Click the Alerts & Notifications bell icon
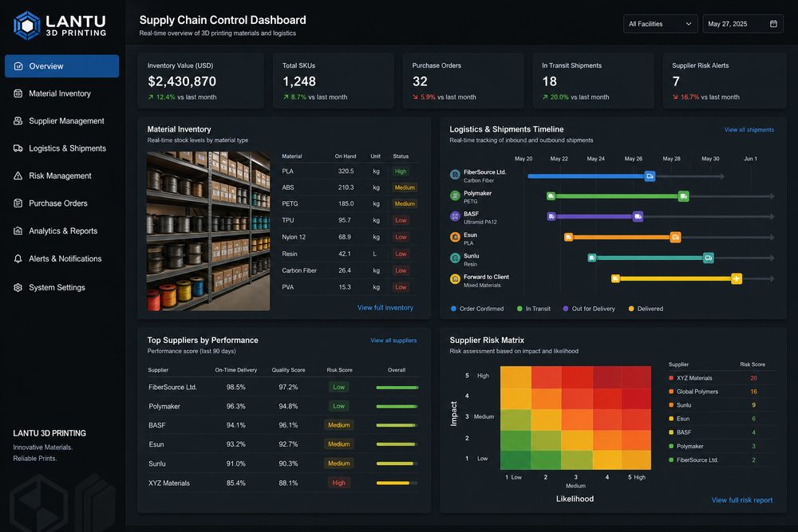The height and width of the screenshot is (532, 798). click(18, 259)
